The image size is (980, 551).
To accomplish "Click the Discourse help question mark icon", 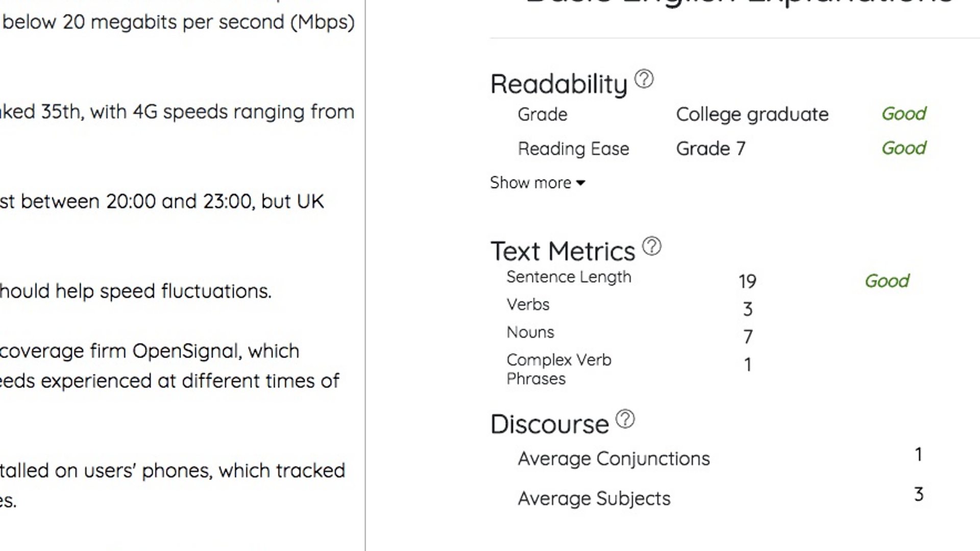I will pyautogui.click(x=625, y=419).
